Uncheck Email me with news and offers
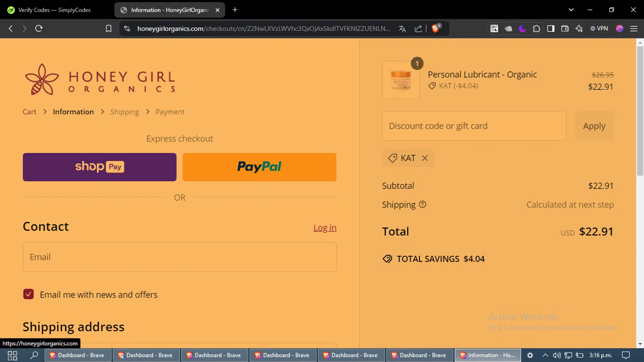The height and width of the screenshot is (362, 644). 28,294
